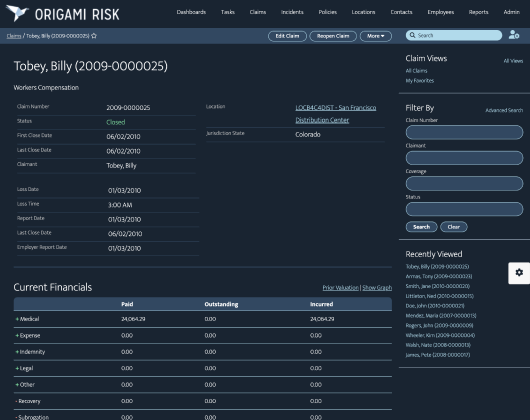This screenshot has height=420, width=530.
Task: Open recently viewed Smith, Jane claim
Action: tap(437, 286)
